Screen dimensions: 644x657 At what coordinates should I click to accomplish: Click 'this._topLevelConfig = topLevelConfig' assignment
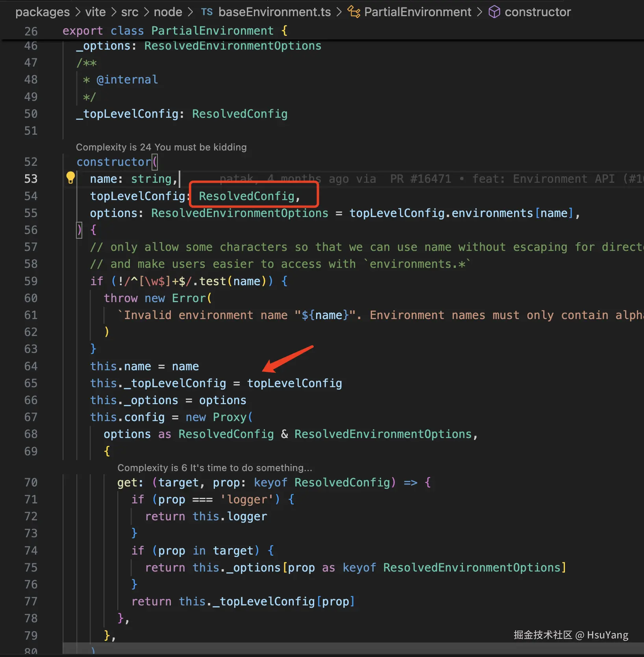(216, 383)
